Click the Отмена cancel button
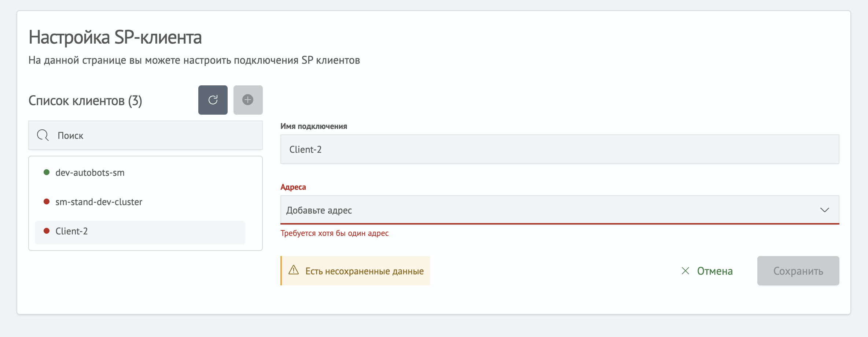The width and height of the screenshot is (868, 337). pyautogui.click(x=707, y=271)
